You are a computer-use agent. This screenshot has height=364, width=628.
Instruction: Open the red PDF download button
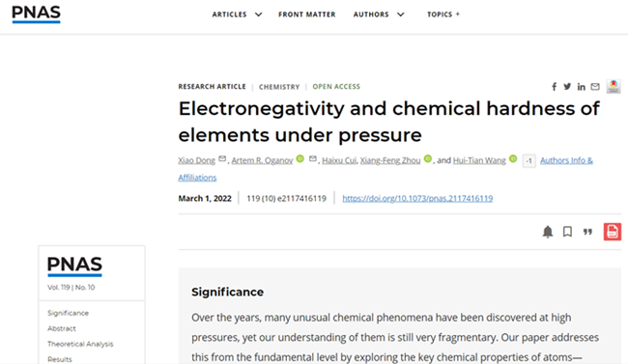pyautogui.click(x=613, y=232)
